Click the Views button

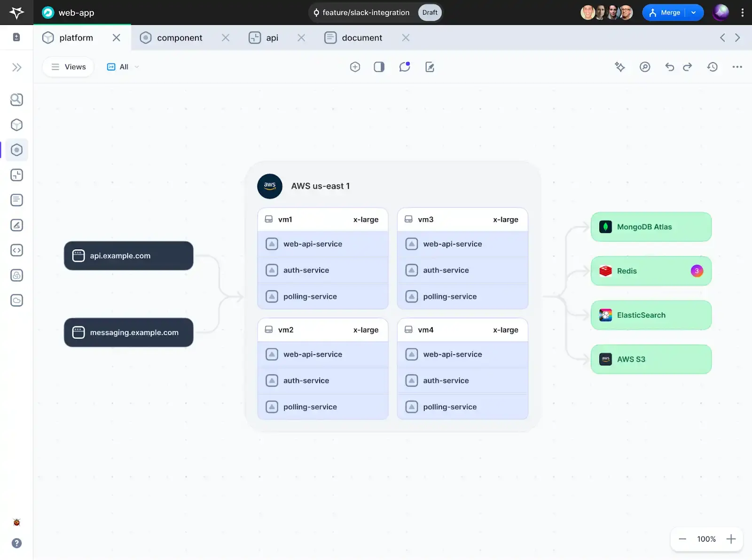tap(69, 67)
